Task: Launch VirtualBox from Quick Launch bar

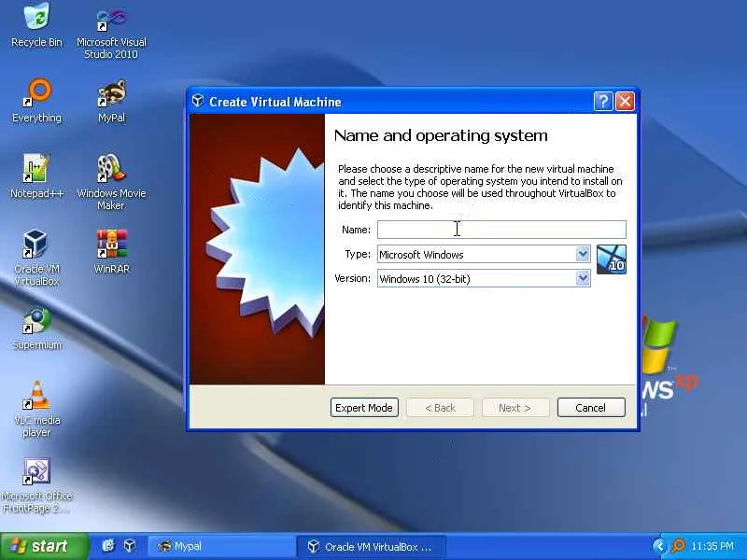Action: 130,546
